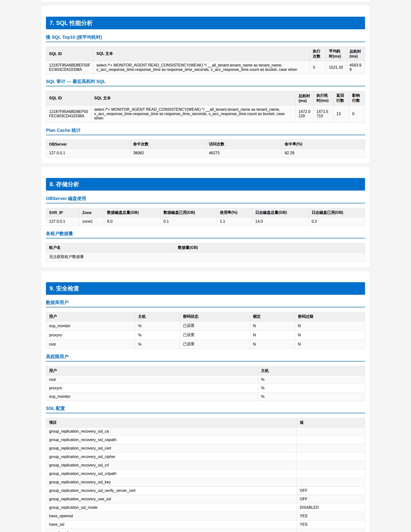Select the "数据库用户" heading
The height and width of the screenshot is (532, 411).
[57, 303]
